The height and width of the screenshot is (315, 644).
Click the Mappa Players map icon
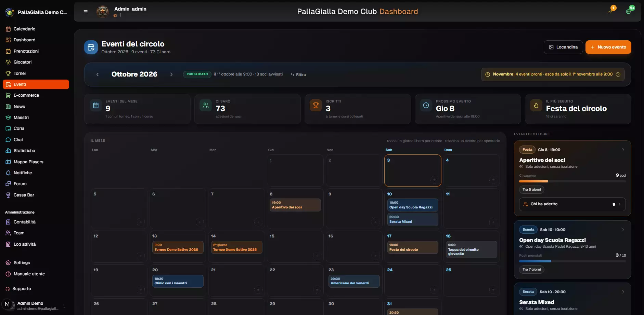pyautogui.click(x=8, y=162)
